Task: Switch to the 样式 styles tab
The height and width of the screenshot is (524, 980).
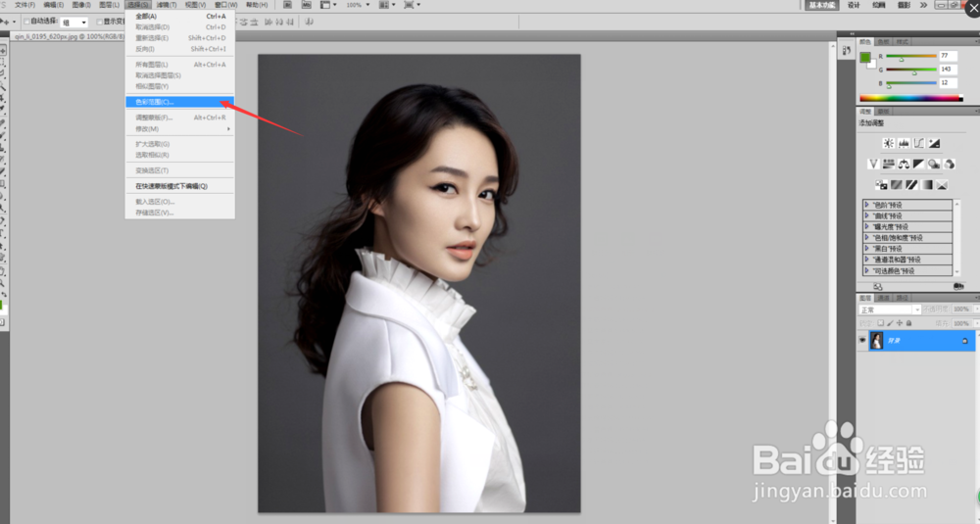Action: click(x=903, y=42)
